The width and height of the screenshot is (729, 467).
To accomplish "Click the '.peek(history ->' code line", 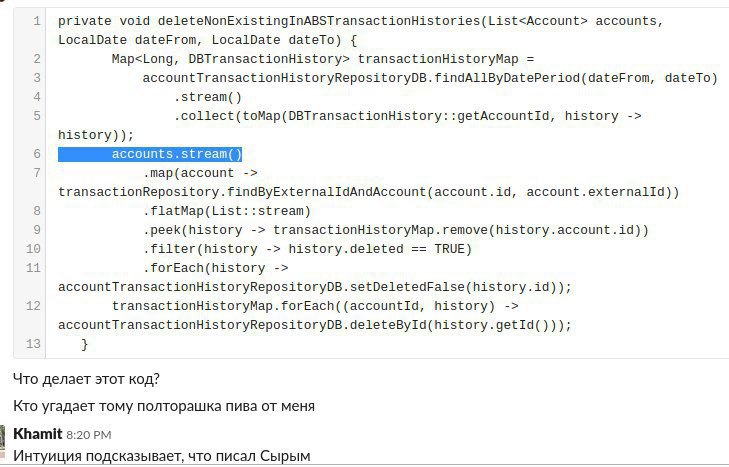I will 396,230.
